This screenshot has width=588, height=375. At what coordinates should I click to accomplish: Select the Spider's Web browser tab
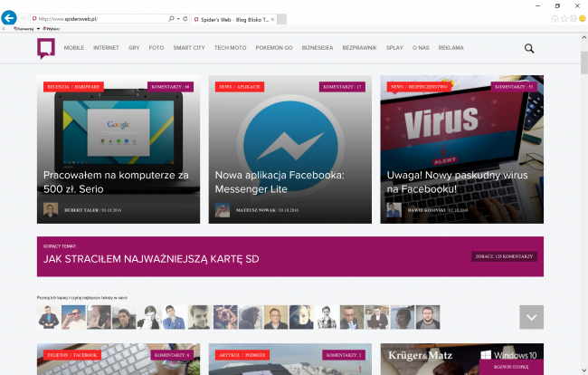coord(234,20)
